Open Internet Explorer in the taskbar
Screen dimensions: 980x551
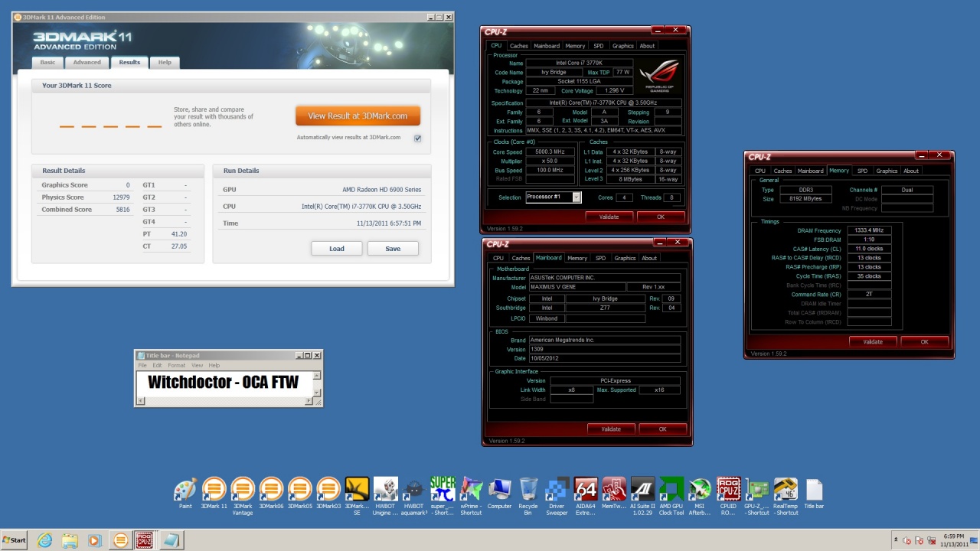point(45,540)
